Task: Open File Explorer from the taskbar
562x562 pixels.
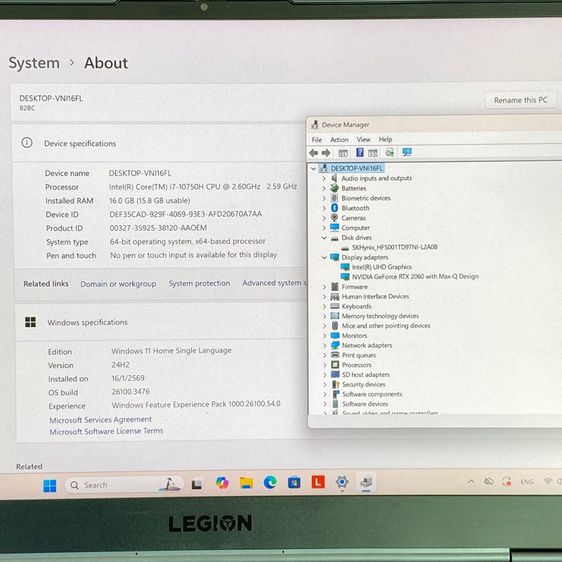Action: pos(246,483)
